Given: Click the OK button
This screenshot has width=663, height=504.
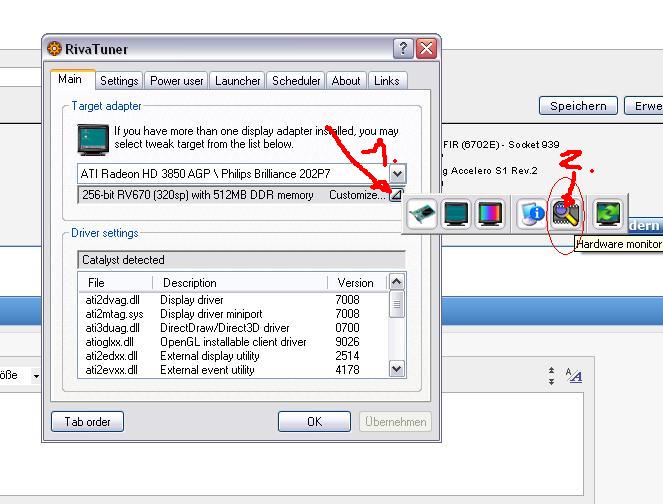Looking at the screenshot, I should pos(314,422).
